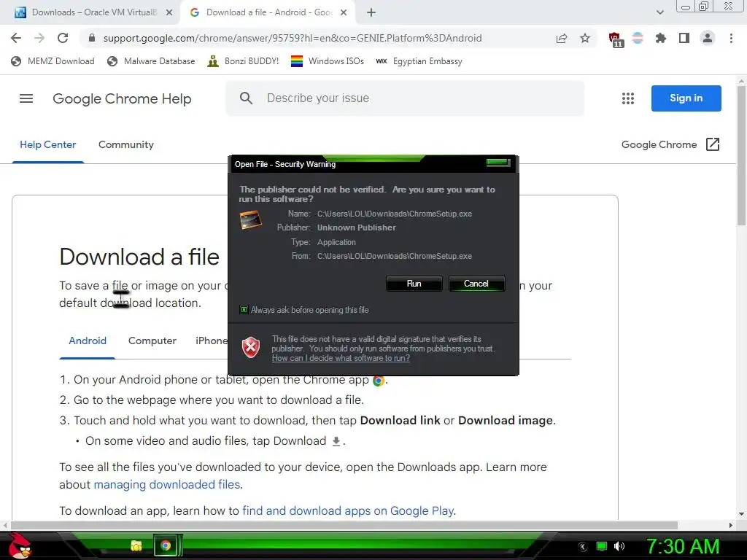Toggle Always ask before opening this file
The height and width of the screenshot is (560, 747).
244,310
